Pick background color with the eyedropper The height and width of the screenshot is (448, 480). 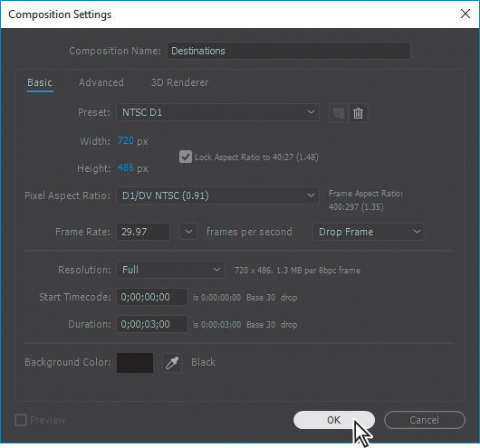172,363
